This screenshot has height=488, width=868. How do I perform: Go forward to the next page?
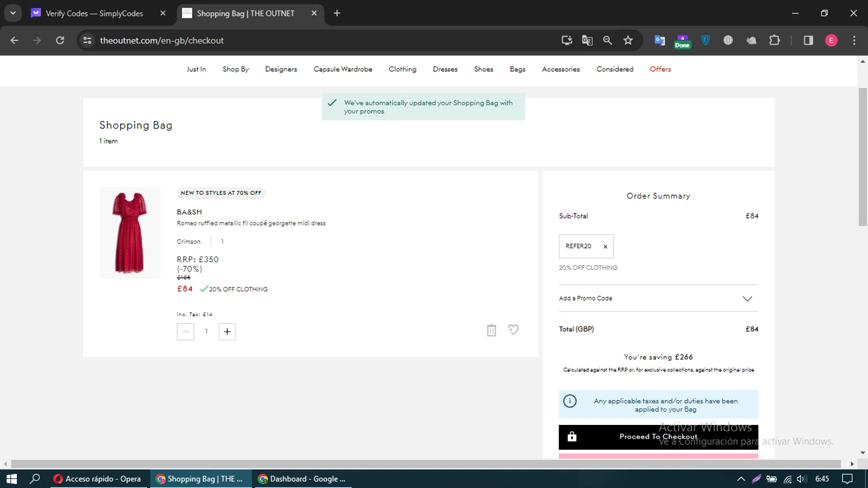[x=37, y=41]
